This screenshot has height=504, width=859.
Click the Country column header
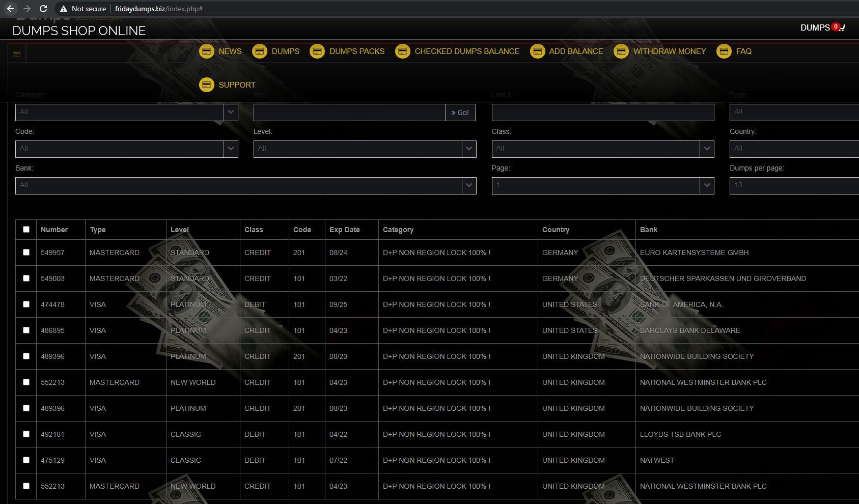[x=556, y=230]
